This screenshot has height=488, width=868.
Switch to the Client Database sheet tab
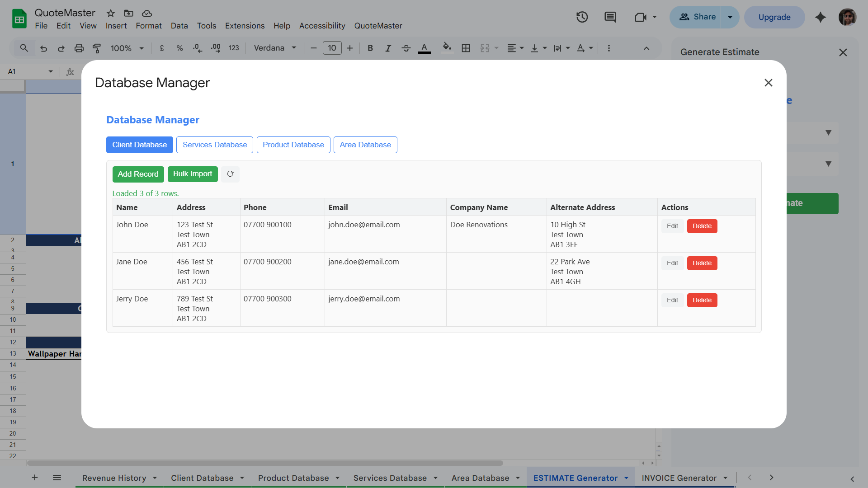point(202,478)
